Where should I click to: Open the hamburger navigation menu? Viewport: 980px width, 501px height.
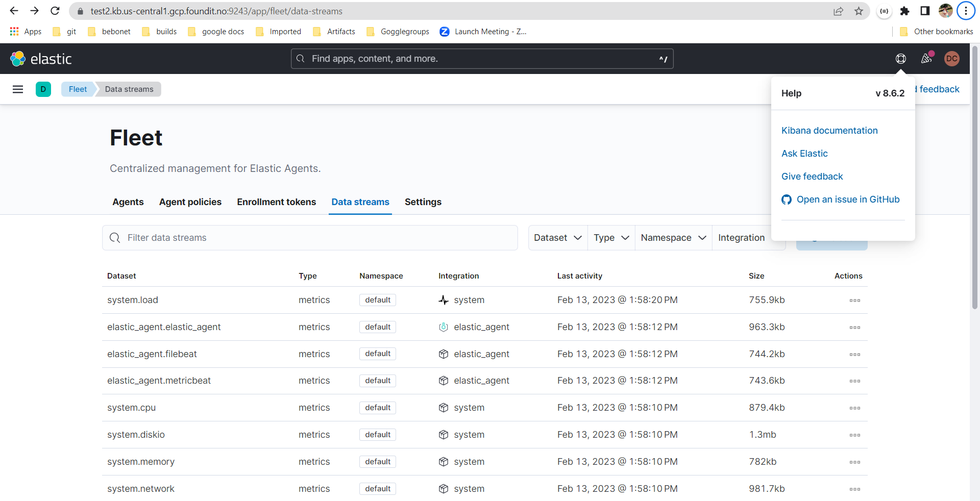coord(18,89)
